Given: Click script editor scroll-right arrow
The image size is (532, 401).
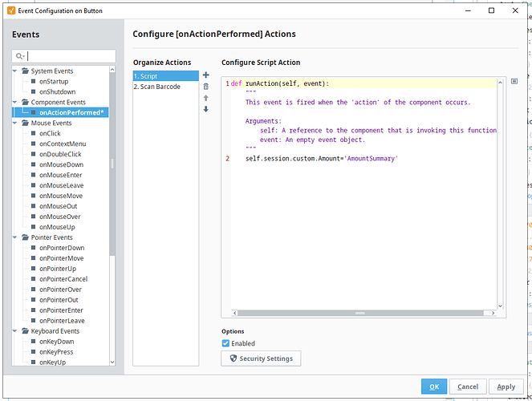Looking at the screenshot, I should click(x=493, y=313).
